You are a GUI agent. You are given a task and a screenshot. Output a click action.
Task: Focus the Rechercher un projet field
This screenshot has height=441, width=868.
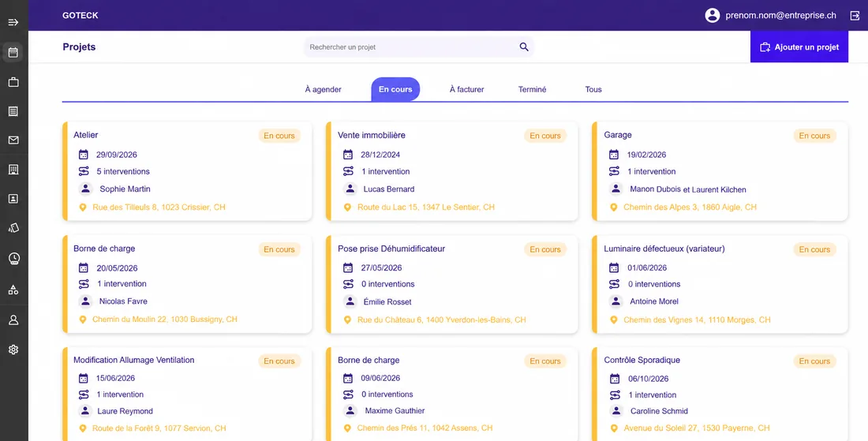point(418,47)
